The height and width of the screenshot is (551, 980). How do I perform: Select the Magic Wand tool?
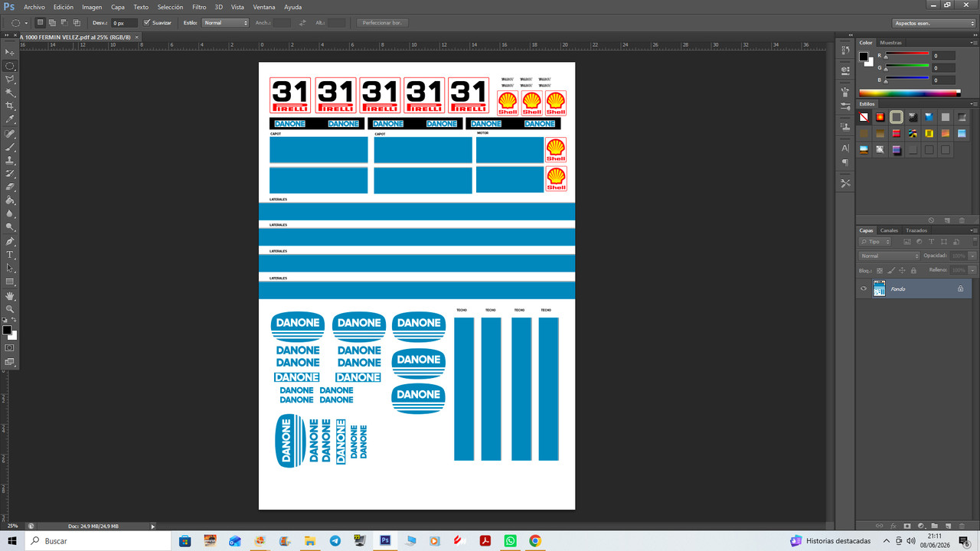10,93
